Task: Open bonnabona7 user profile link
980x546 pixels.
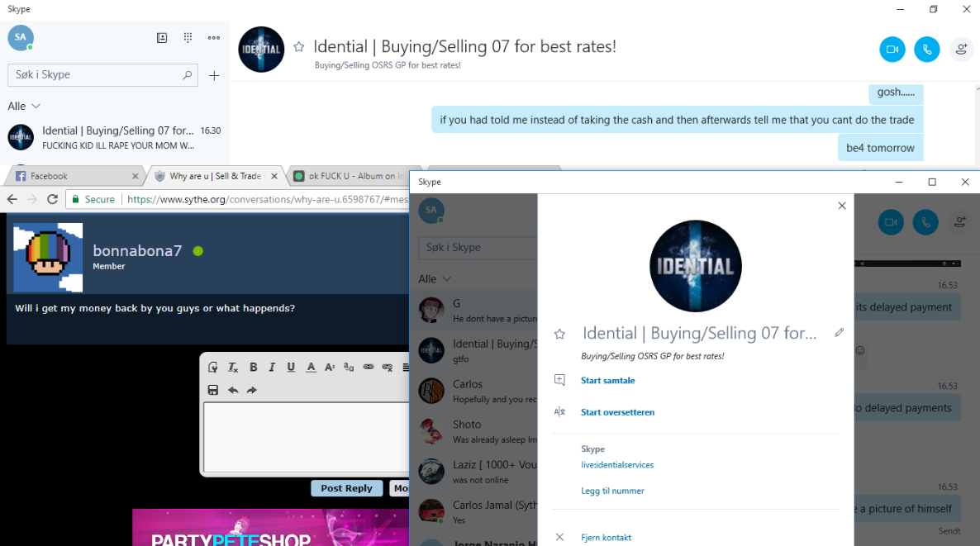Action: pos(137,250)
